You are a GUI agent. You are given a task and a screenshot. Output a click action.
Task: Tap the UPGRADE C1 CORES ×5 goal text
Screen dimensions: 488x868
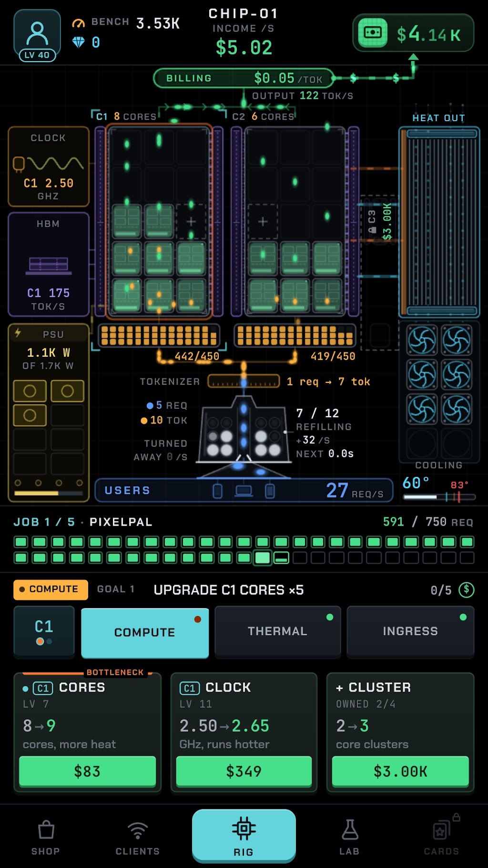click(x=229, y=590)
